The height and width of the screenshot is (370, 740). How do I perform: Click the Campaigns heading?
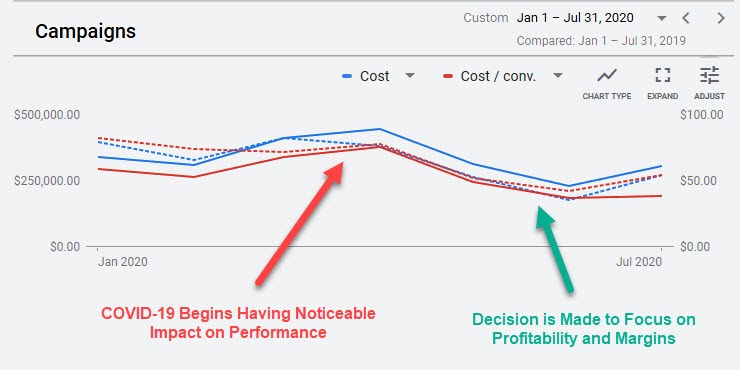tap(85, 32)
